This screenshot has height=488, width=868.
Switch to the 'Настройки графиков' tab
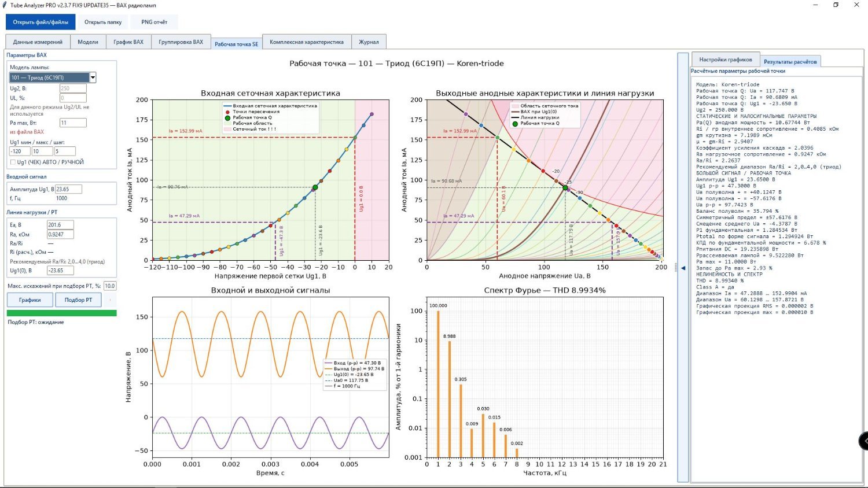[726, 60]
